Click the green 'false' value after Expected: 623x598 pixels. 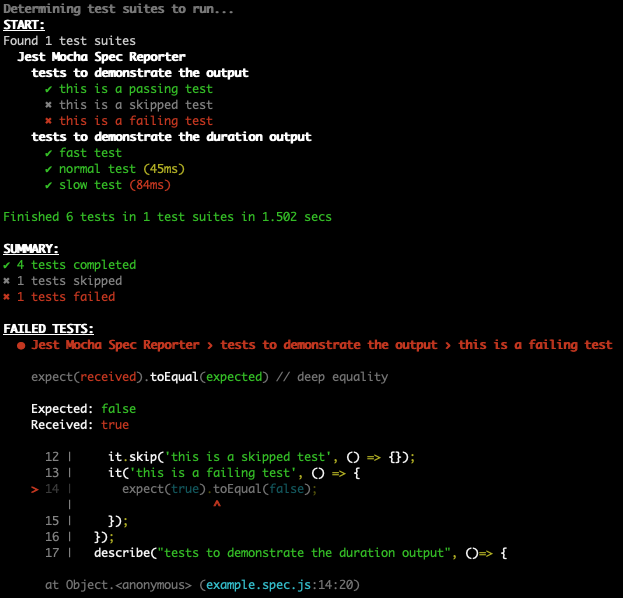(x=118, y=409)
